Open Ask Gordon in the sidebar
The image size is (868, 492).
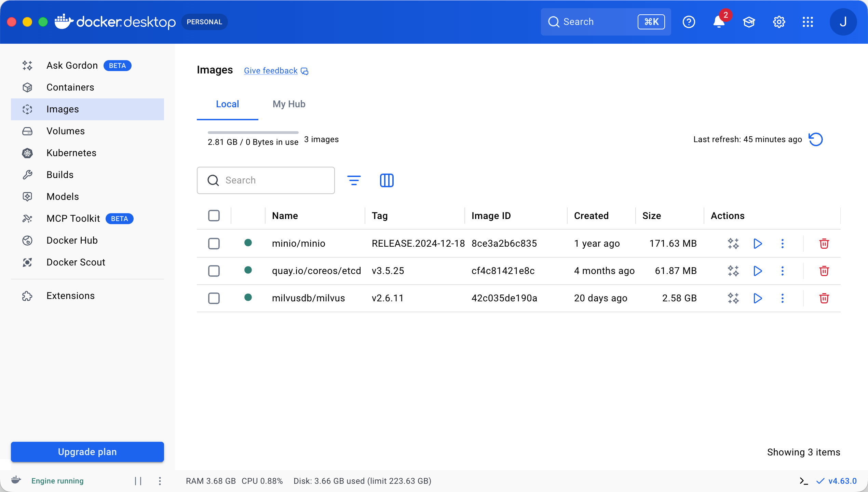click(87, 66)
